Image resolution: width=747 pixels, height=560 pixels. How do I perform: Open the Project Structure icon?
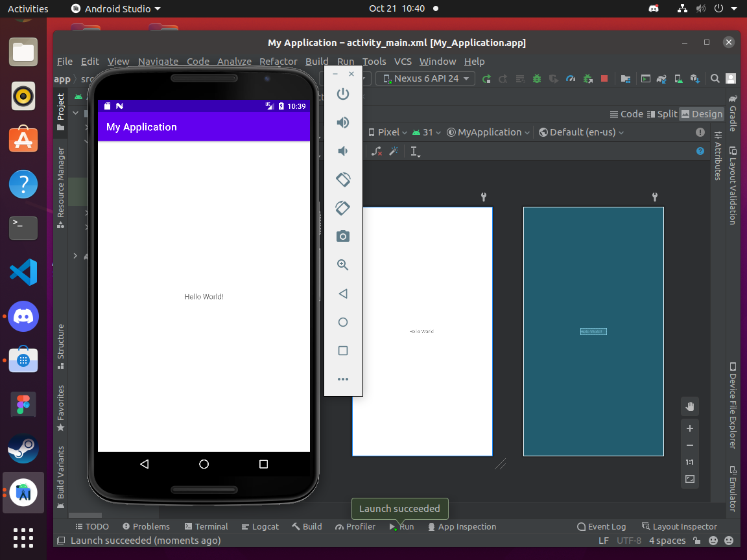tap(626, 78)
